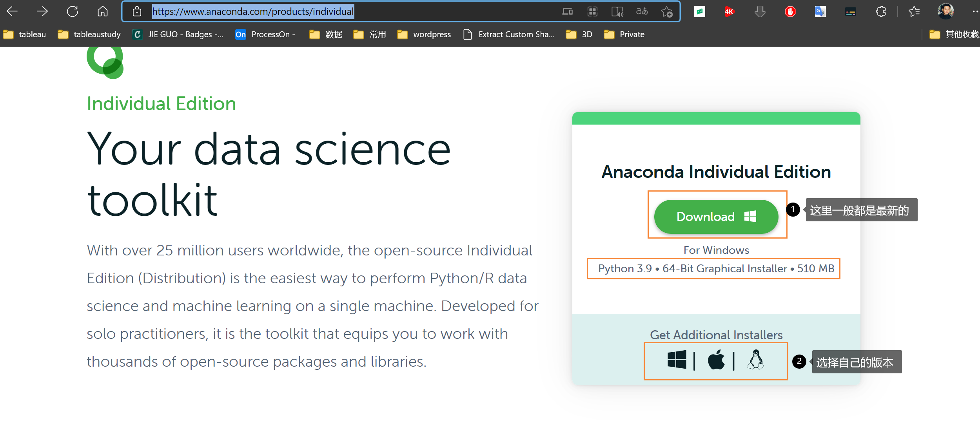Open the tableau bookmarks folder

24,34
